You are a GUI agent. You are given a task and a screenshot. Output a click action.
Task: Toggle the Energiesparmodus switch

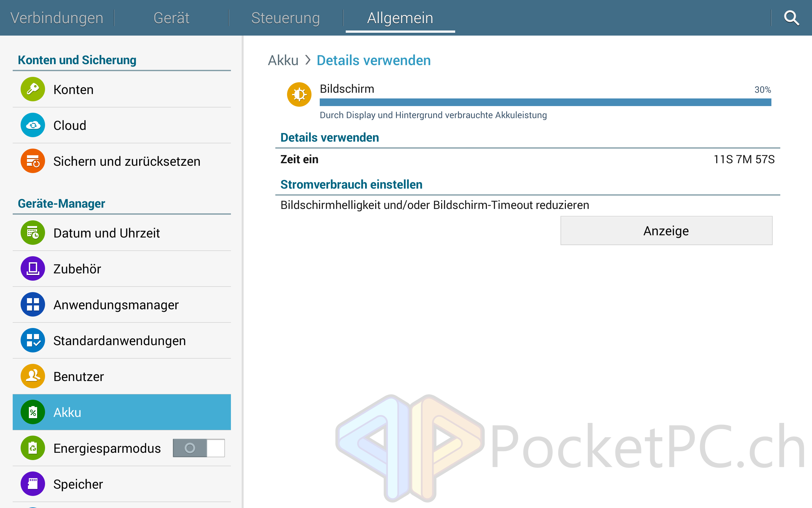point(199,448)
